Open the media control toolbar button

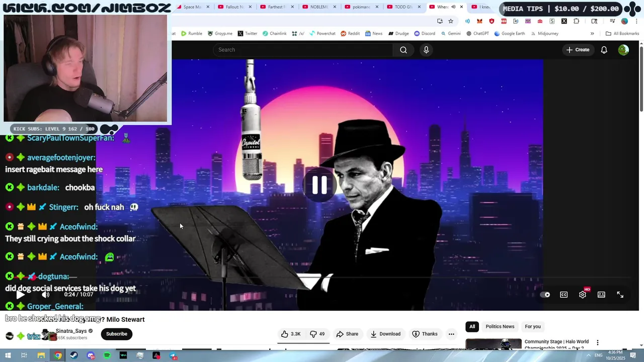[x=612, y=21]
